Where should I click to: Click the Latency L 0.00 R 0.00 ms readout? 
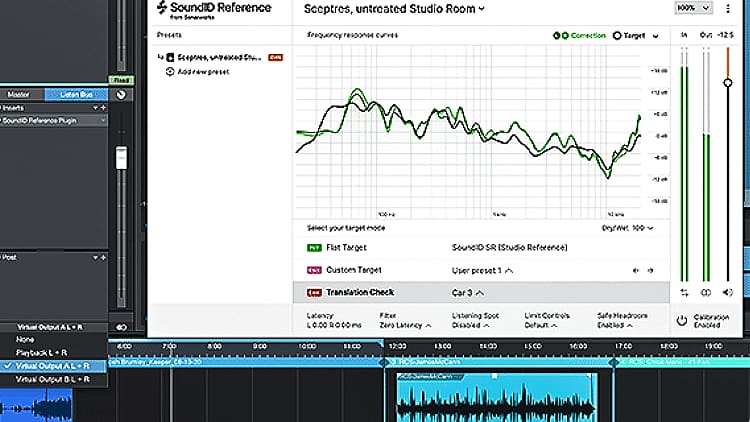point(333,321)
